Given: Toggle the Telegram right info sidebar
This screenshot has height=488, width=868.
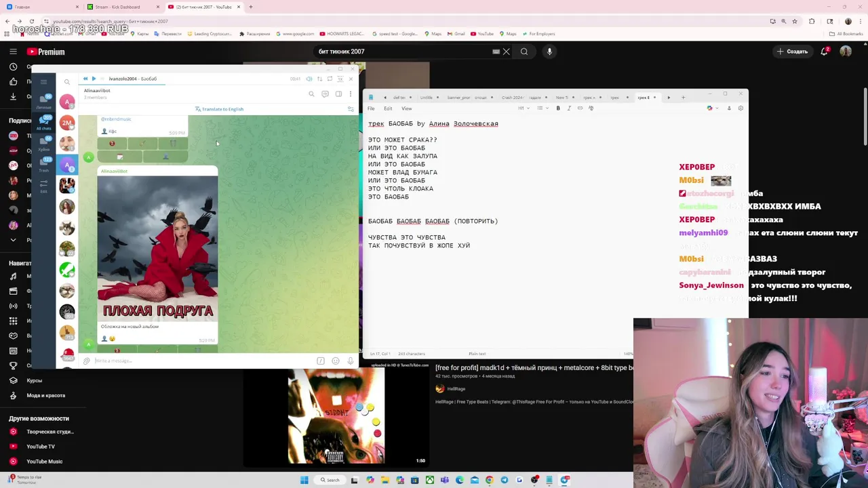Looking at the screenshot, I should coord(338,94).
